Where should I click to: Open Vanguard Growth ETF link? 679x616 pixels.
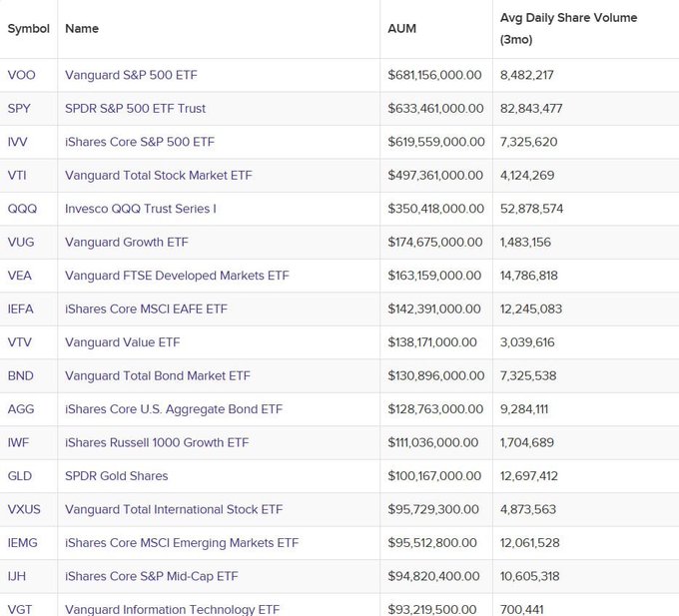point(126,242)
